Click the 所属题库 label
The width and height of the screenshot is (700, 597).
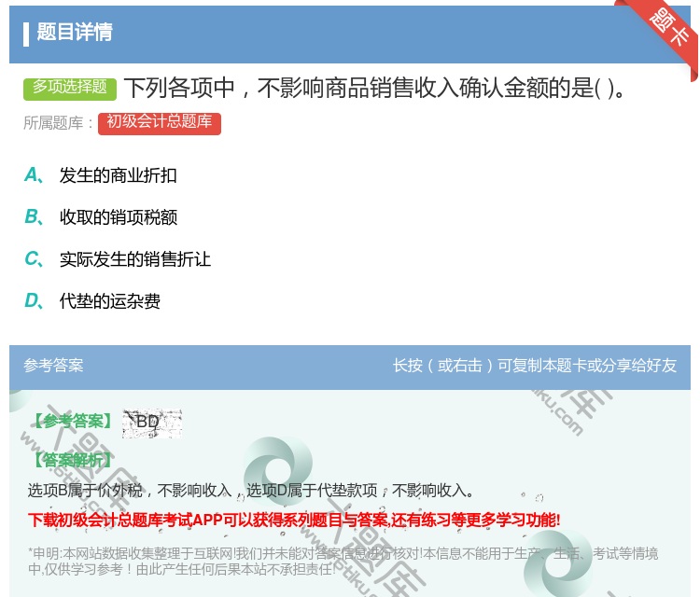coord(58,123)
